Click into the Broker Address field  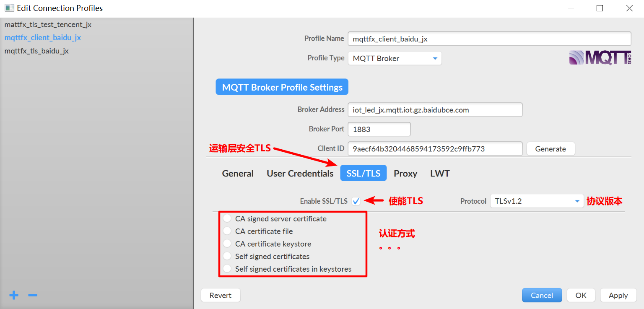pyautogui.click(x=435, y=110)
